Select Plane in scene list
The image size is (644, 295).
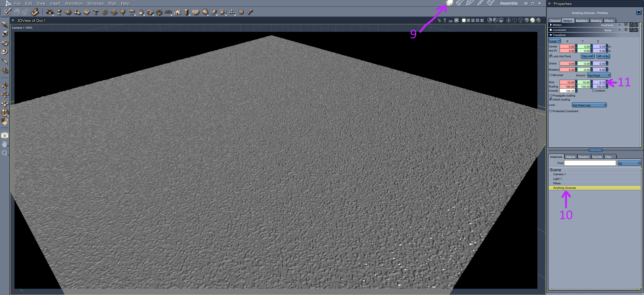pos(594,183)
